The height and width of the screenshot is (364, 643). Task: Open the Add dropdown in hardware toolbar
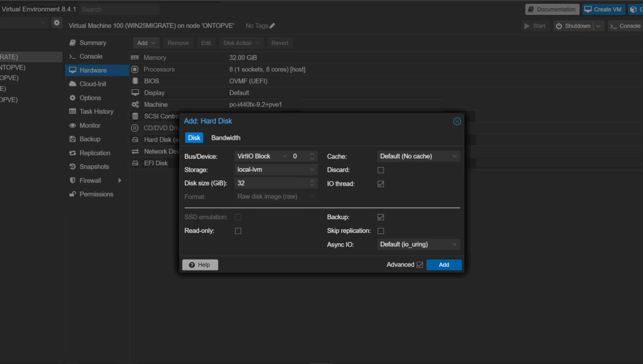[146, 43]
